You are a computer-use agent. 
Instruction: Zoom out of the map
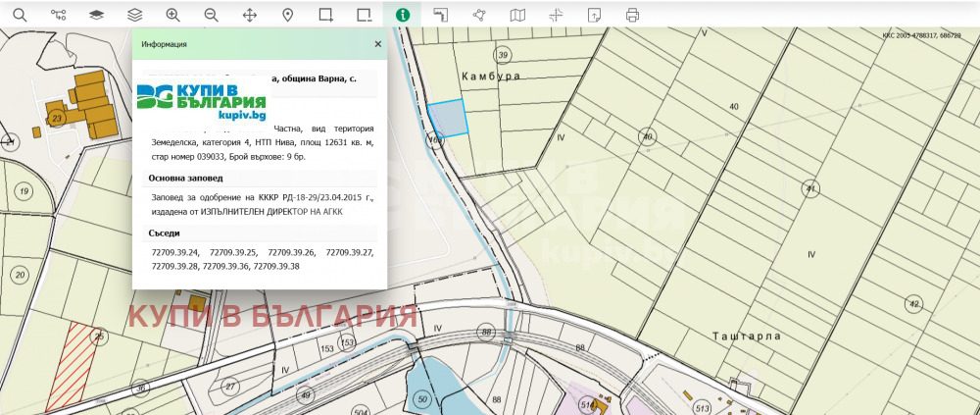point(211,15)
